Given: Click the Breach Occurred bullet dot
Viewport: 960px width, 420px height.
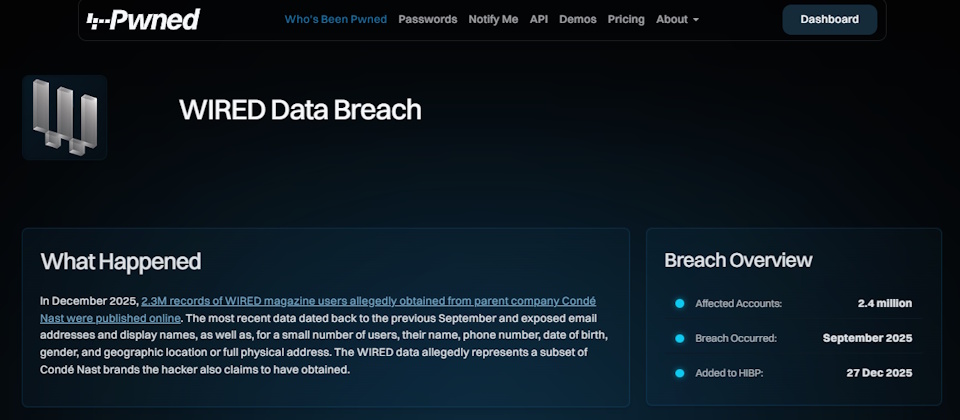Looking at the screenshot, I should 679,338.
